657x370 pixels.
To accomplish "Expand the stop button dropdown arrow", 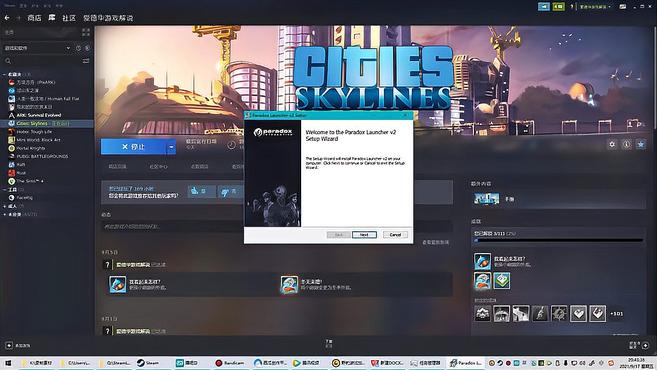I will click(x=171, y=147).
